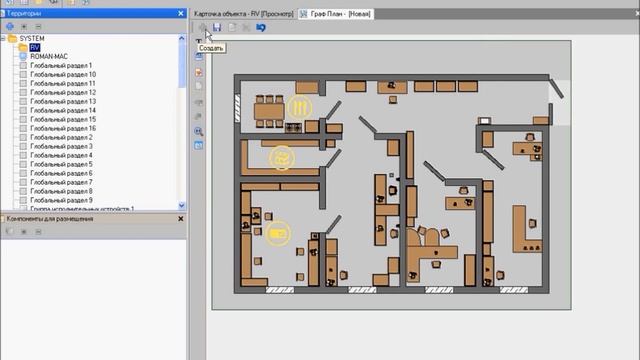Select Глобальный раздел 15 in the tree
The image size is (640, 360).
pos(63,119)
